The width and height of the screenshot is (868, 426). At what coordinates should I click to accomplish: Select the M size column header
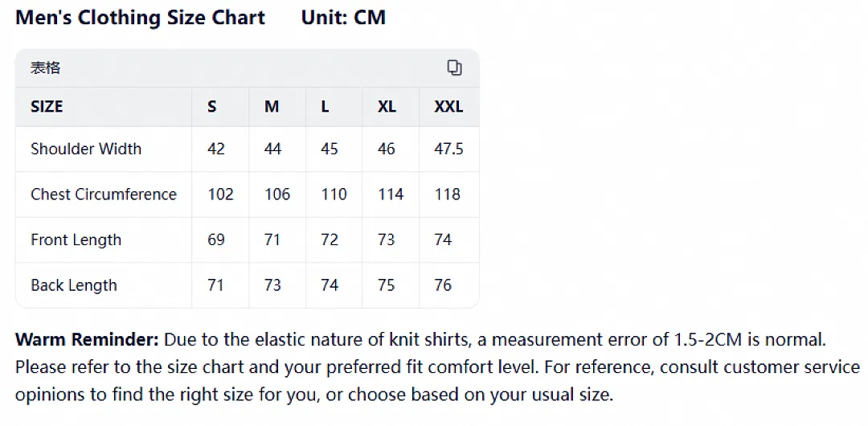[x=272, y=106]
